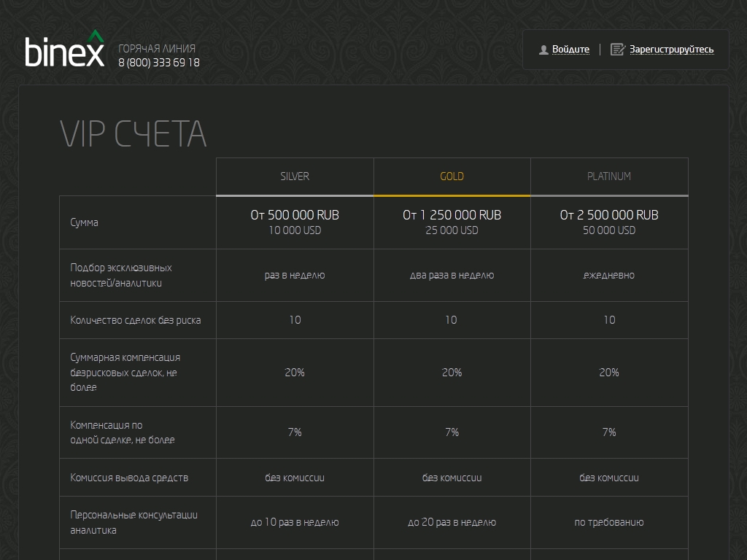Click the binex logo
The height and width of the screenshot is (560, 747).
pos(65,50)
